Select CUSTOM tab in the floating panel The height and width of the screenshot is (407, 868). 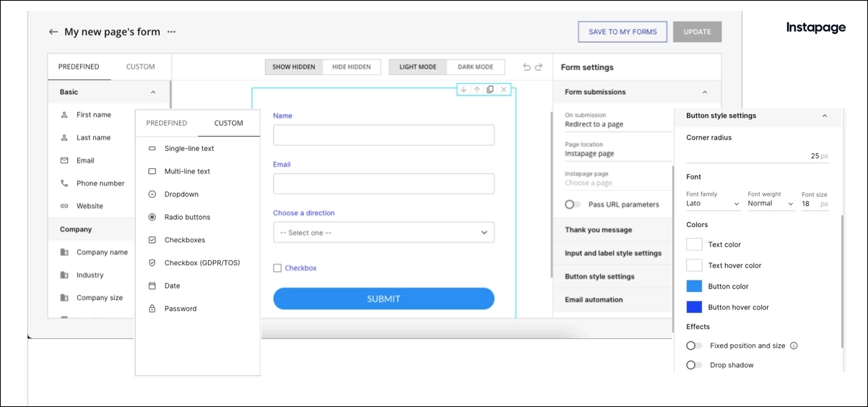point(229,123)
